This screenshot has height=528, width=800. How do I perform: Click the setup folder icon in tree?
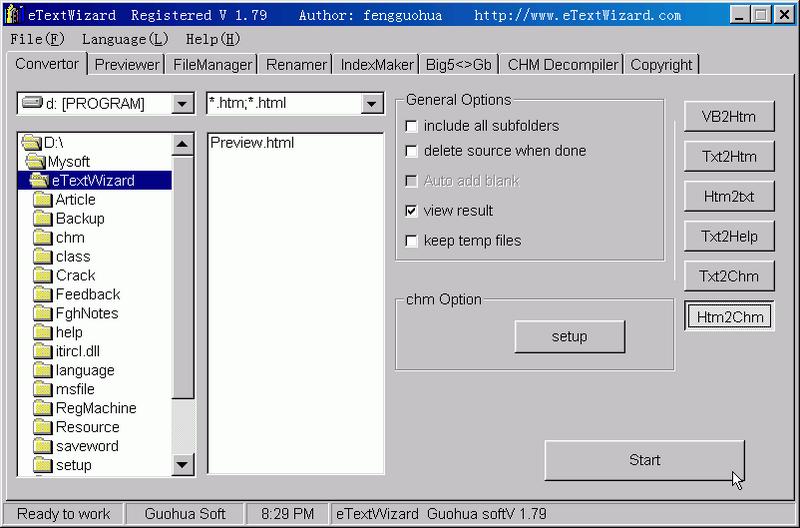click(43, 465)
